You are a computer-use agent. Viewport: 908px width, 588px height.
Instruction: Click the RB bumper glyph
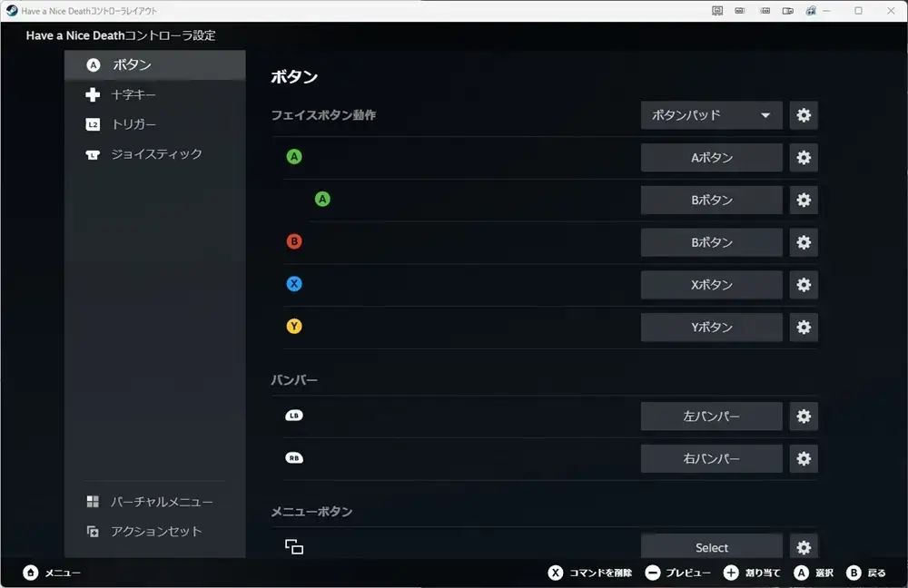point(294,457)
